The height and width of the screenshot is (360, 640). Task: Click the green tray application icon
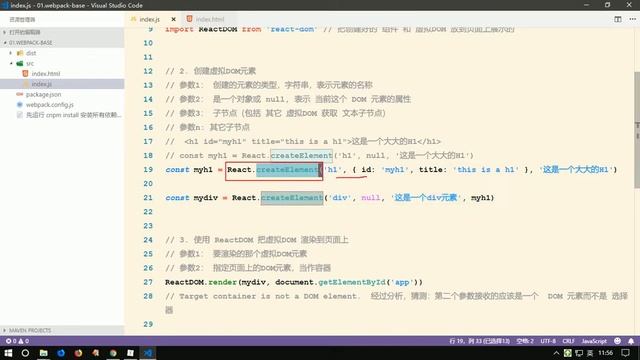point(568,353)
